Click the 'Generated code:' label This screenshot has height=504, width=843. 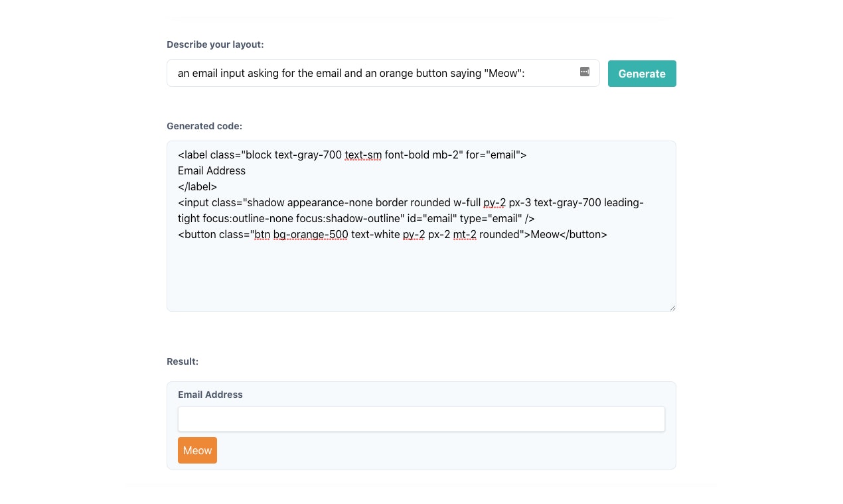[204, 126]
